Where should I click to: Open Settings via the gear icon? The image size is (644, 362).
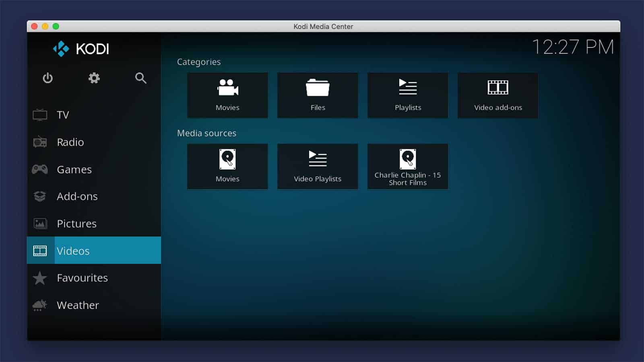[x=94, y=78]
